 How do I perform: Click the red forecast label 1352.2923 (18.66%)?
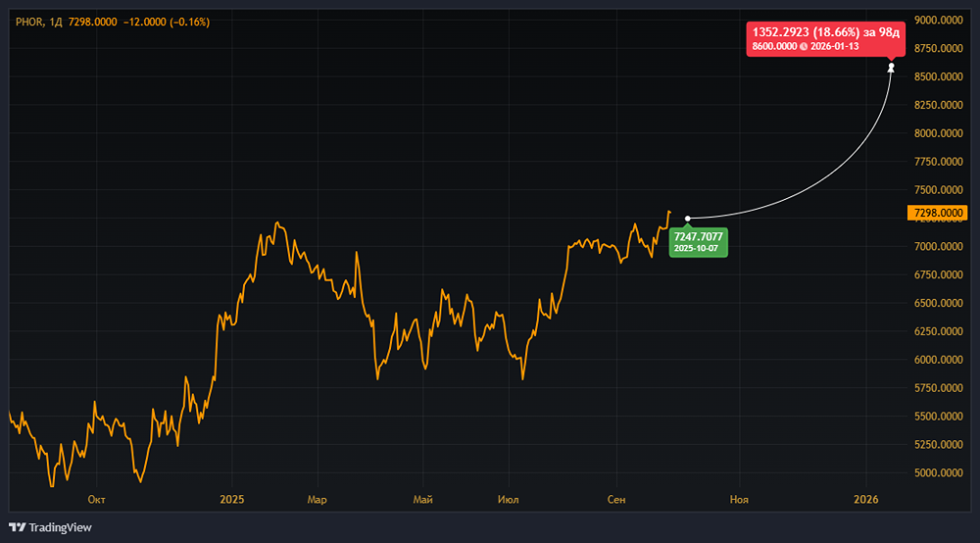pyautogui.click(x=825, y=39)
